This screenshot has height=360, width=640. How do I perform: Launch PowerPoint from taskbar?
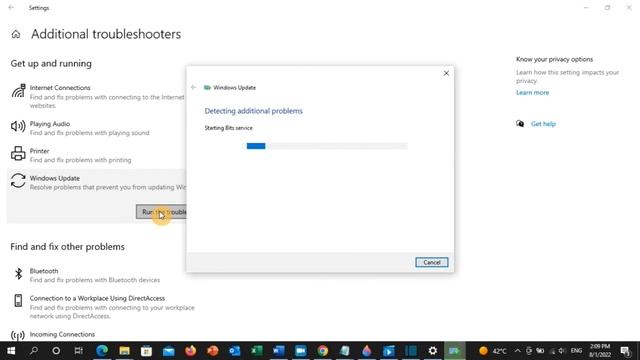(212, 351)
